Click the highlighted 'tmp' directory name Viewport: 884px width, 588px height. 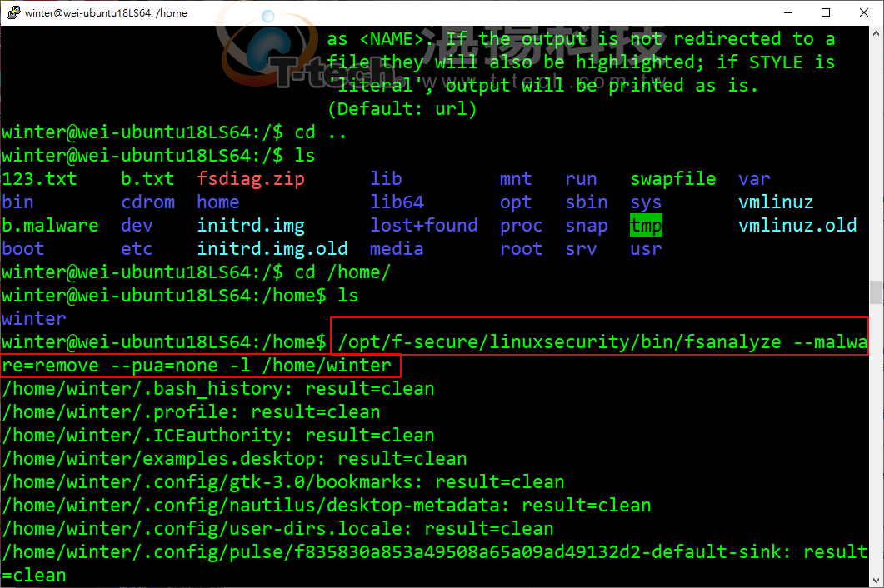[646, 226]
